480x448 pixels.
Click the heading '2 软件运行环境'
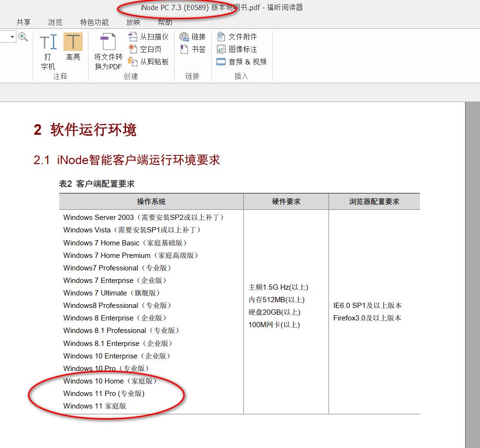pos(85,130)
